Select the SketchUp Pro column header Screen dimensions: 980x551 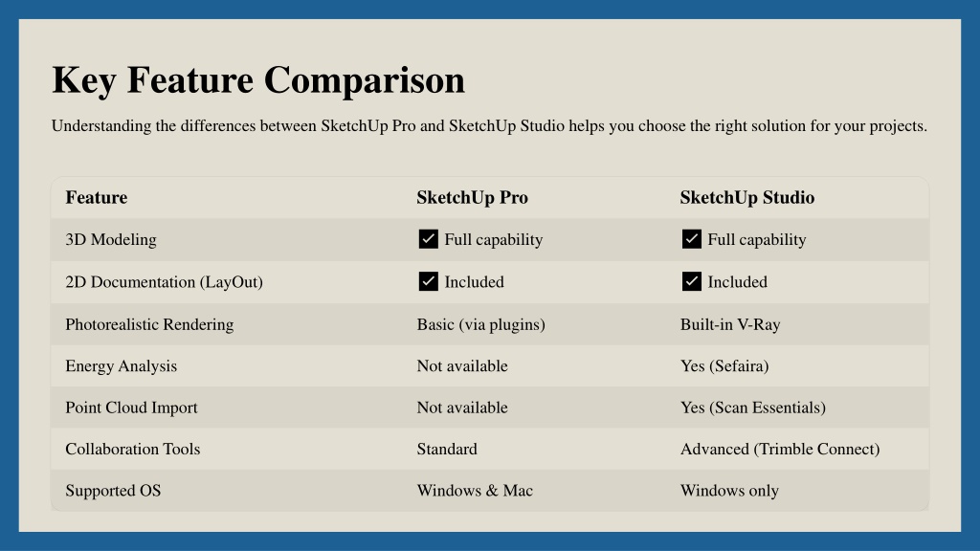472,198
